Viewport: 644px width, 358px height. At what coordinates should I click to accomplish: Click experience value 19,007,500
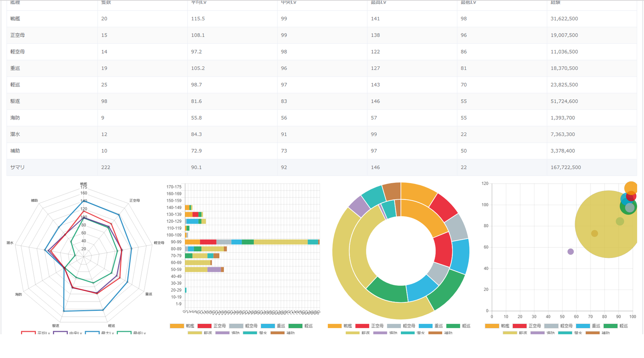(564, 35)
